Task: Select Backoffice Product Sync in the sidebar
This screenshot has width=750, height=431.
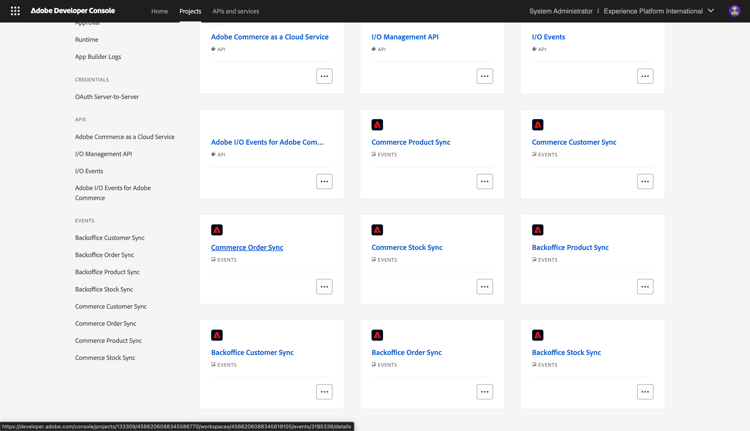Action: pos(107,272)
